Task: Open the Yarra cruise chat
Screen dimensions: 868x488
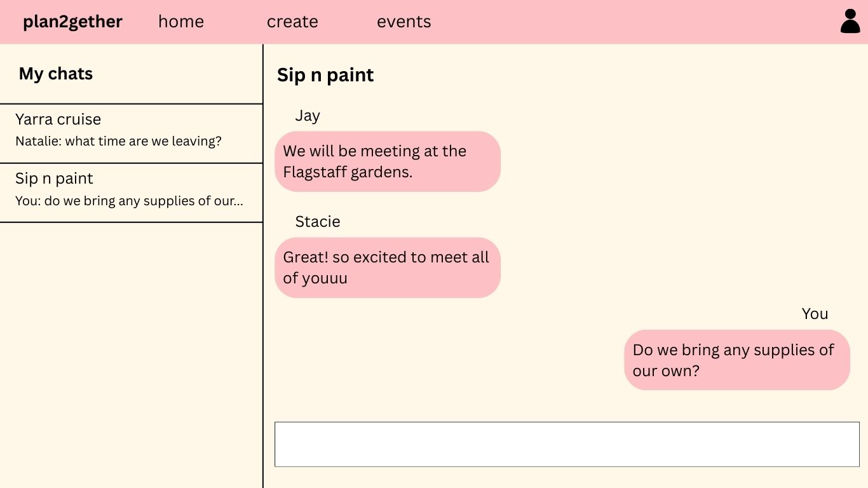Action: 132,133
